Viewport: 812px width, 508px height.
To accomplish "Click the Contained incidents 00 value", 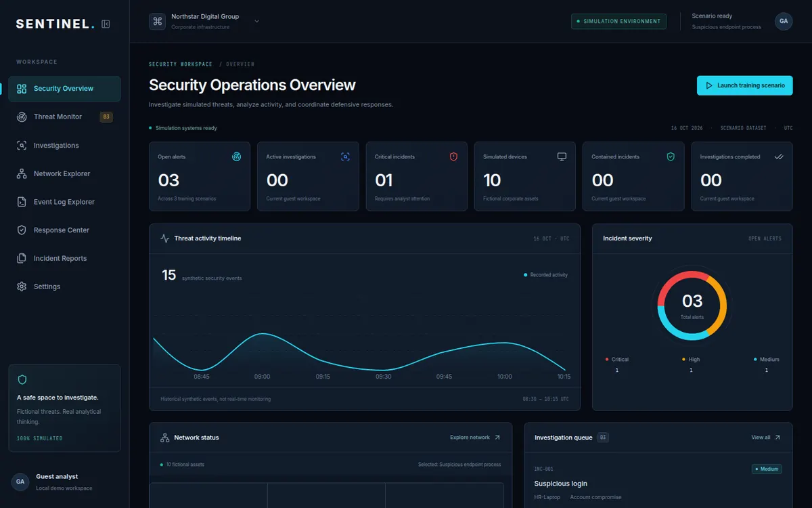I will [602, 180].
